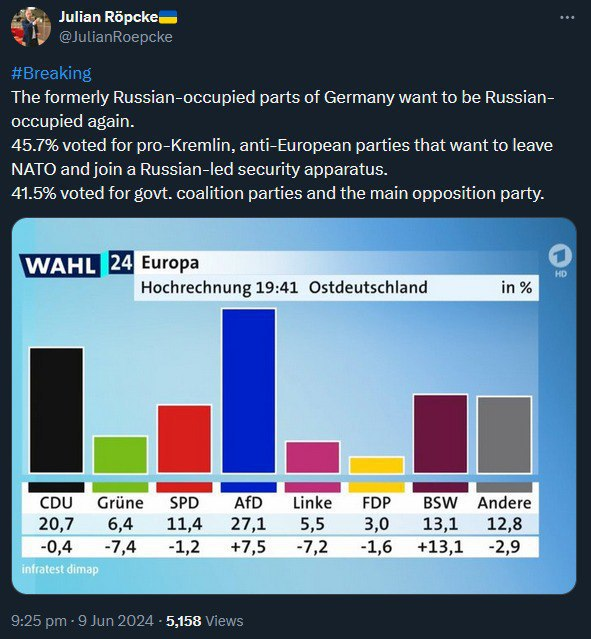Click the Ukraine flag emoji beside name

pyautogui.click(x=168, y=17)
